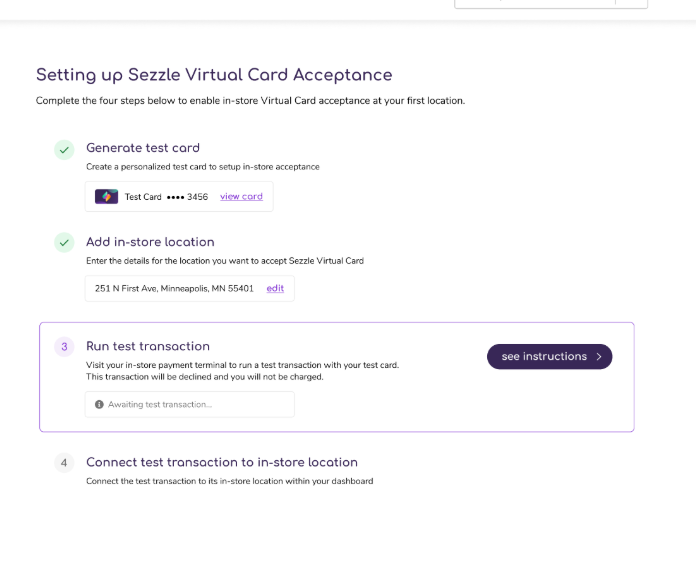696x563 pixels.
Task: Click the Test Card ending 3456 label
Action: (166, 197)
